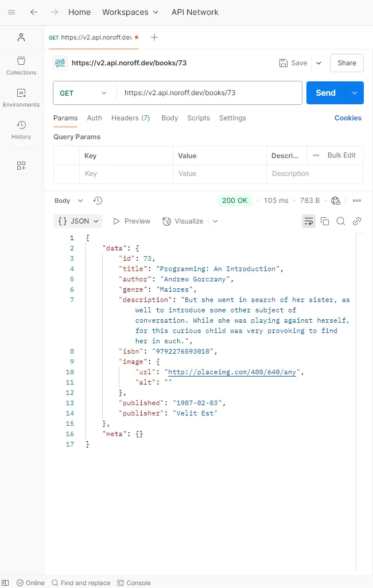The height and width of the screenshot is (588, 373).
Task: Click the 200 OK status badge
Action: [x=235, y=201]
